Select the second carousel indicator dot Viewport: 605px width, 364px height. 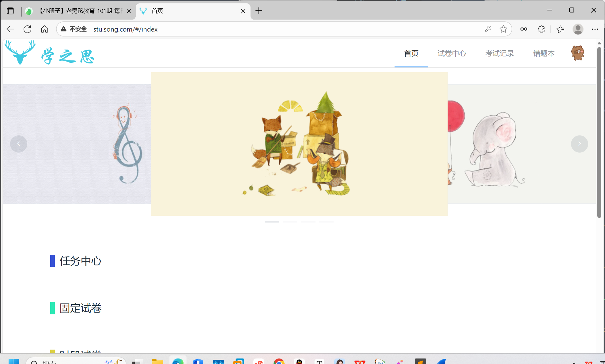pos(290,222)
